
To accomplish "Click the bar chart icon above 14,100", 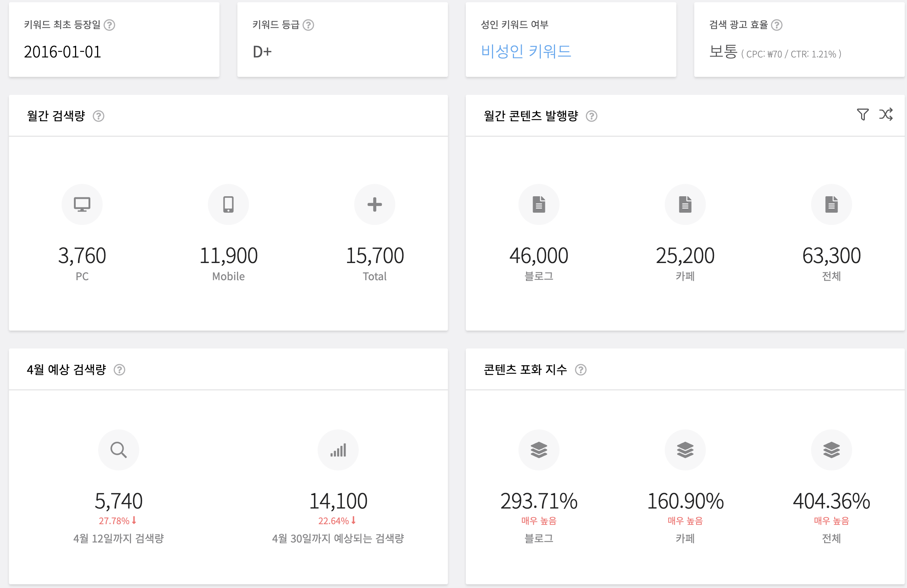I will pyautogui.click(x=338, y=450).
